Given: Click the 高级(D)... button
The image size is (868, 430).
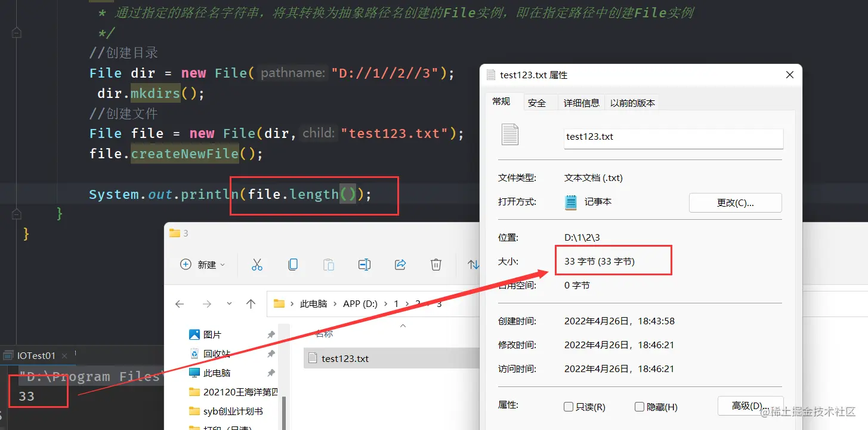Looking at the screenshot, I should coord(750,406).
